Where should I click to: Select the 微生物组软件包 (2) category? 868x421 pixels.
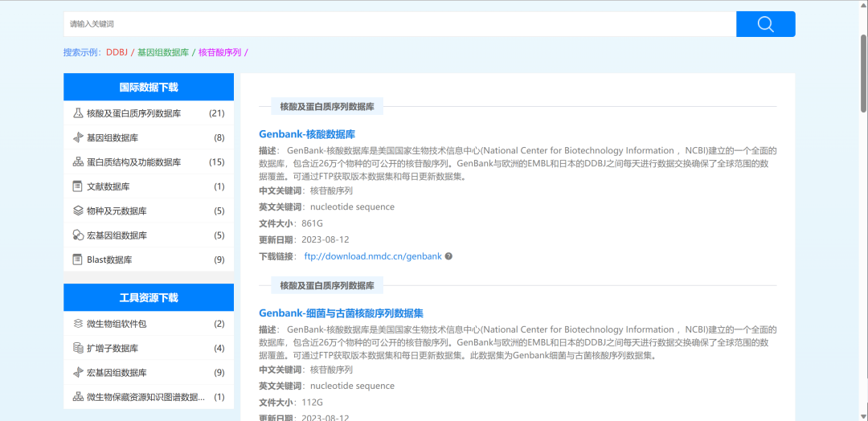click(x=149, y=324)
